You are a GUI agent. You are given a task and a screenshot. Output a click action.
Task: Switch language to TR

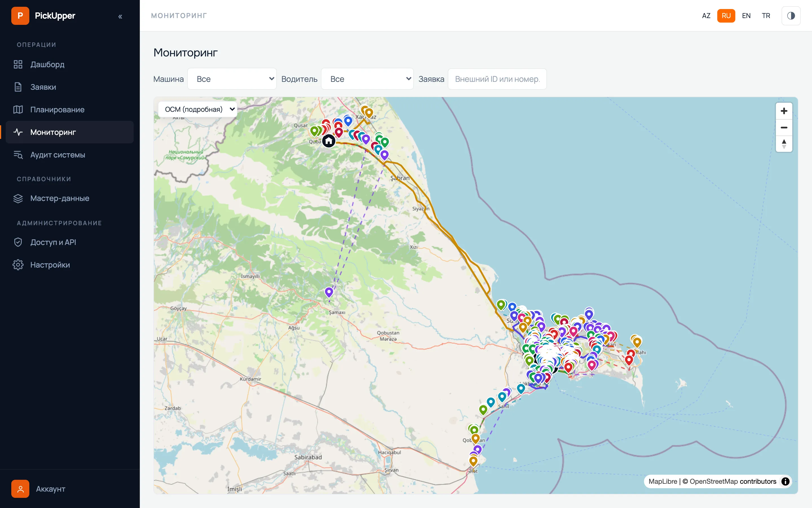click(x=766, y=16)
